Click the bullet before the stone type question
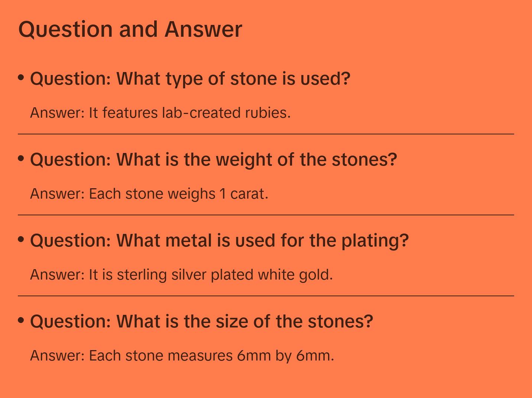Image resolution: width=532 pixels, height=398 pixels. pyautogui.click(x=21, y=77)
